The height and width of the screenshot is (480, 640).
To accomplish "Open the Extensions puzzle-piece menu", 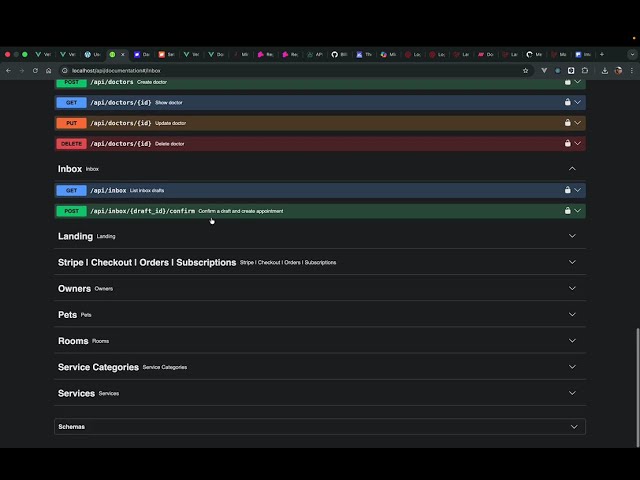I will click(585, 71).
